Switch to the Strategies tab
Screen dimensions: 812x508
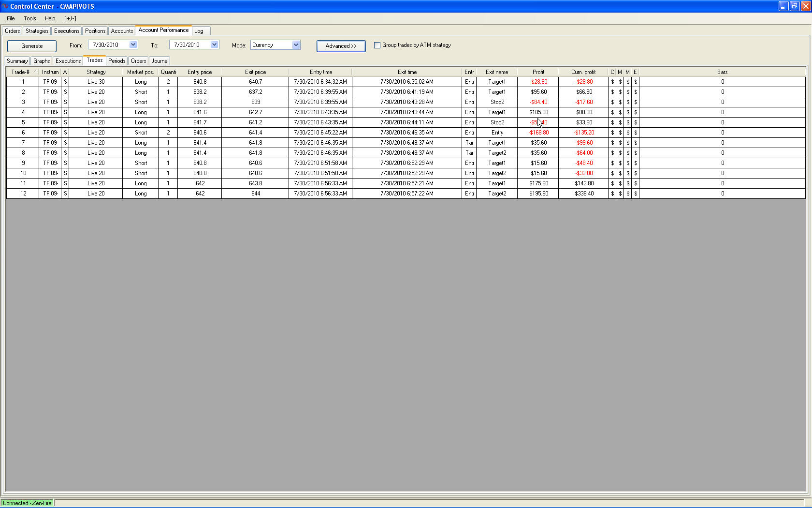[37, 31]
